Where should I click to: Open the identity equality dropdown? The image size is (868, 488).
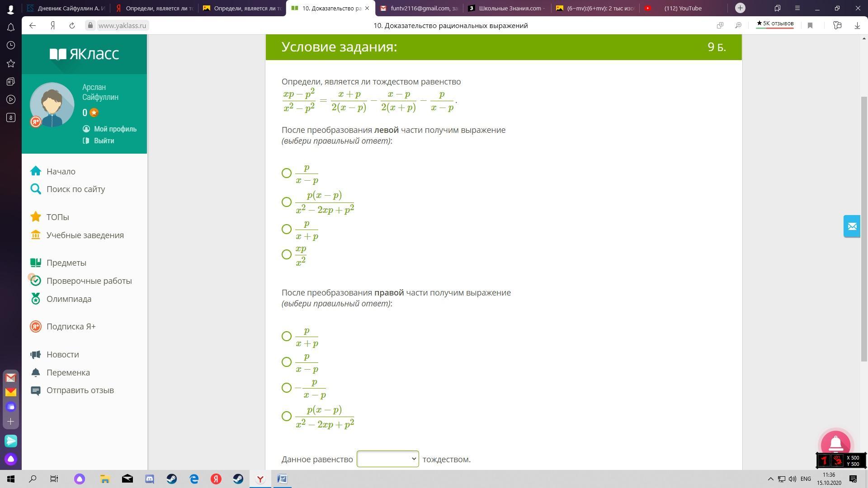pyautogui.click(x=387, y=459)
